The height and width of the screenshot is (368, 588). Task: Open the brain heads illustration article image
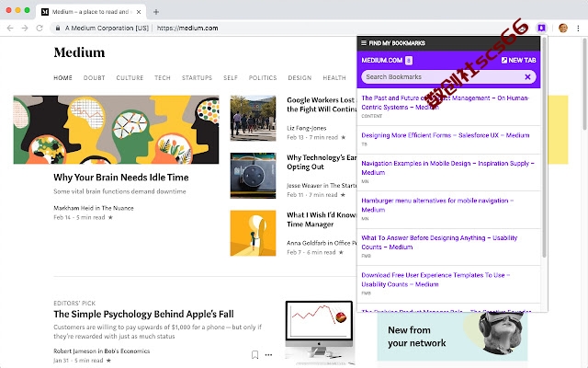[117, 130]
